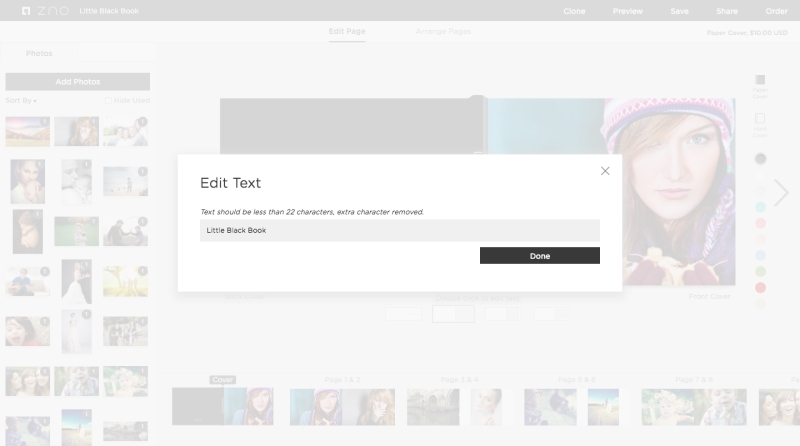The width and height of the screenshot is (800, 446).
Task: Open the Preview option
Action: (628, 11)
